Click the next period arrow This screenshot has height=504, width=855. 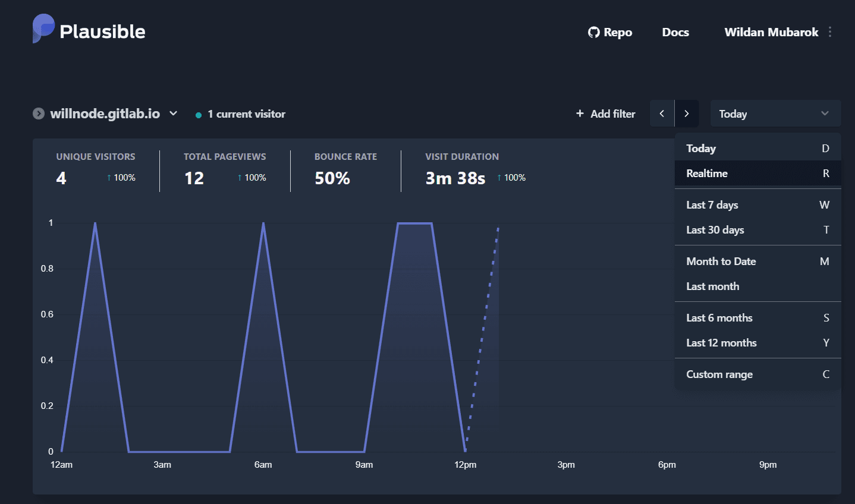pyautogui.click(x=686, y=113)
